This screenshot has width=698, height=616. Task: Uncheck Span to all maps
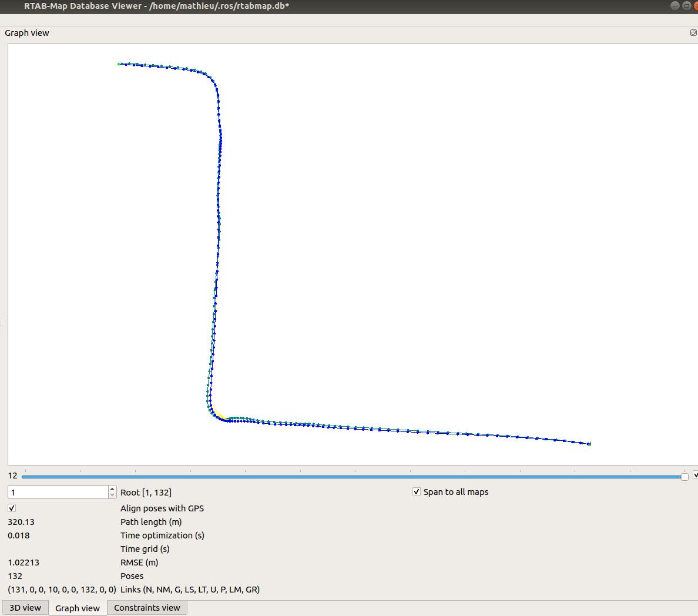pyautogui.click(x=417, y=492)
